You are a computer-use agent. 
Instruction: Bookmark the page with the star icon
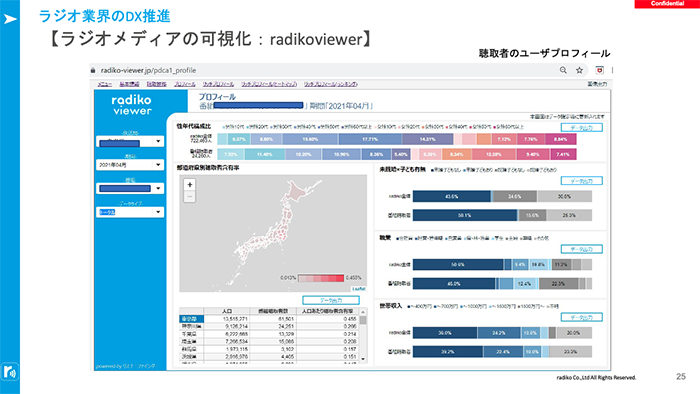click(x=579, y=70)
